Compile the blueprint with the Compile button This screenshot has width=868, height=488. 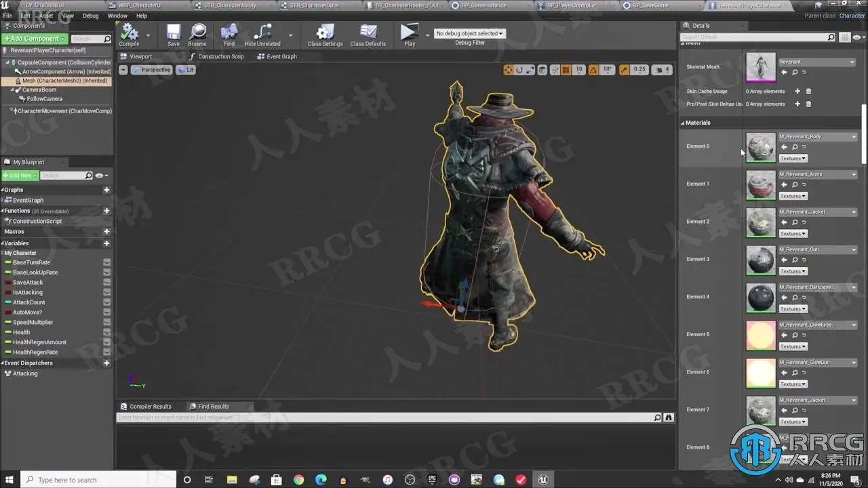tap(129, 35)
